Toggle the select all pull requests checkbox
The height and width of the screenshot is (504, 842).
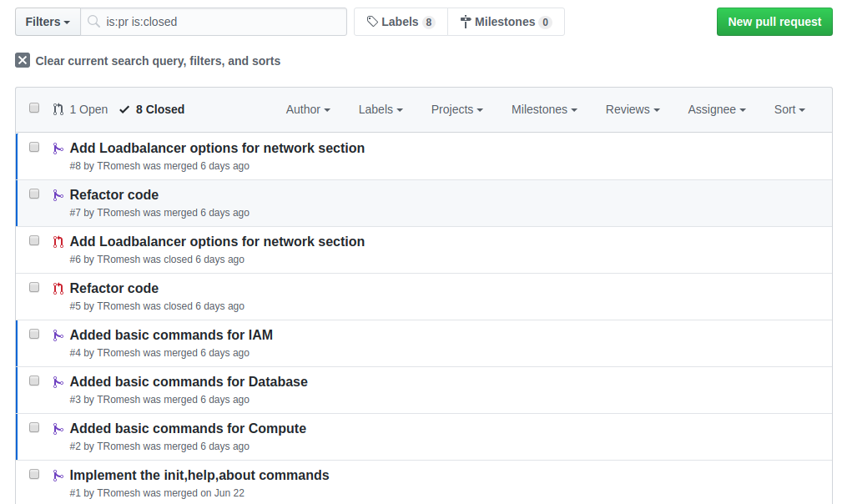[34, 108]
